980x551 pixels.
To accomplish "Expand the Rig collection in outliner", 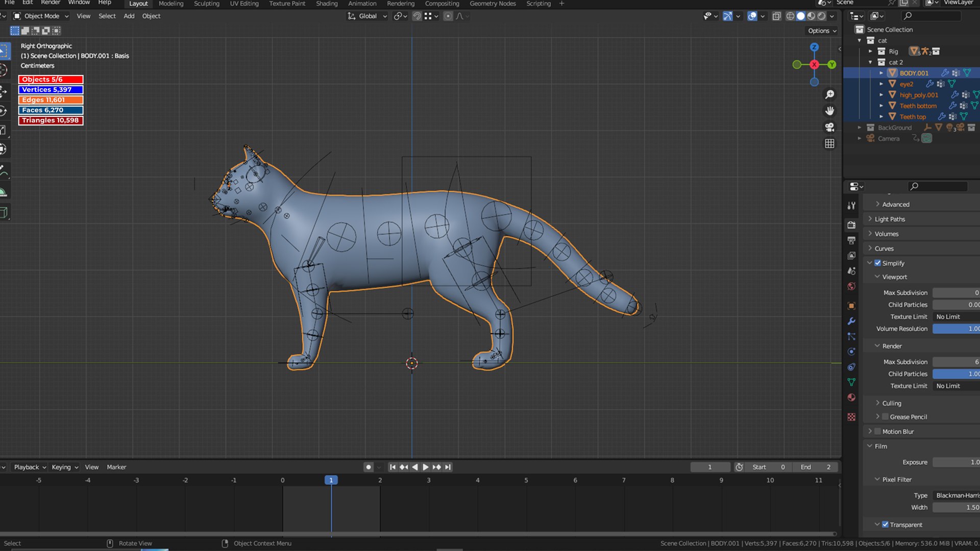I will pos(871,52).
